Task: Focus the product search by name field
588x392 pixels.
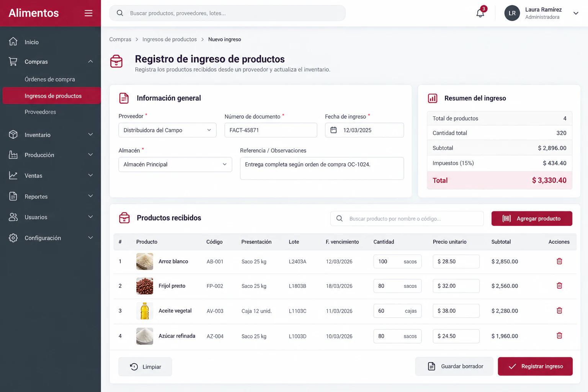Action: click(x=407, y=219)
